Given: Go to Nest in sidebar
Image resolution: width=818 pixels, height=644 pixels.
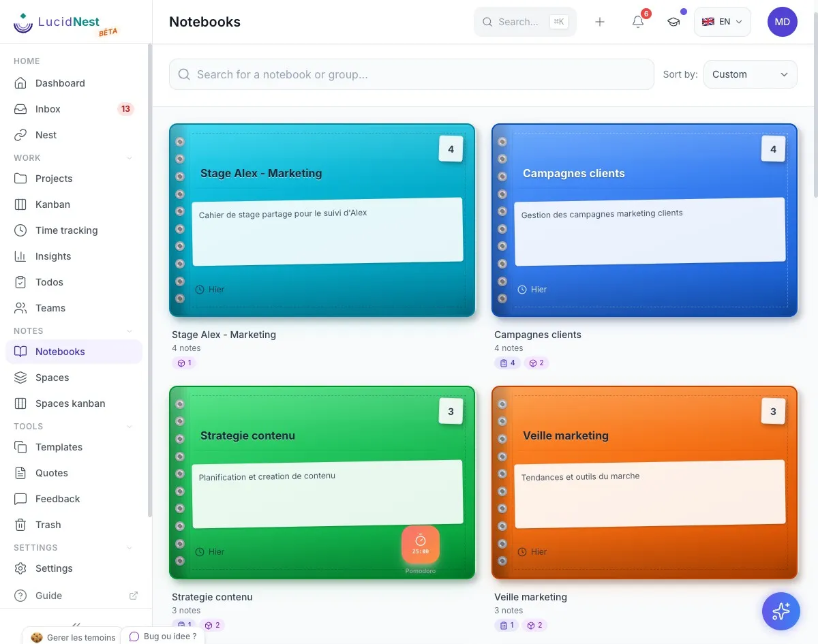Looking at the screenshot, I should pyautogui.click(x=74, y=135).
